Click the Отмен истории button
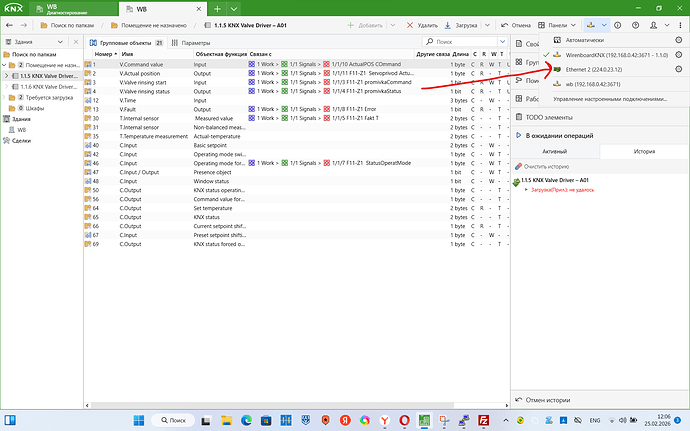690x431 pixels. point(543,400)
